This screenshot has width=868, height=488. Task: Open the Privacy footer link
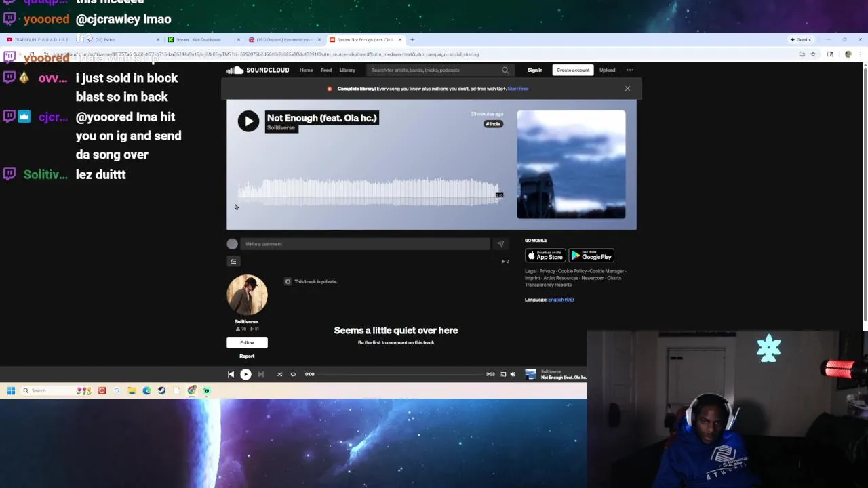pyautogui.click(x=547, y=271)
